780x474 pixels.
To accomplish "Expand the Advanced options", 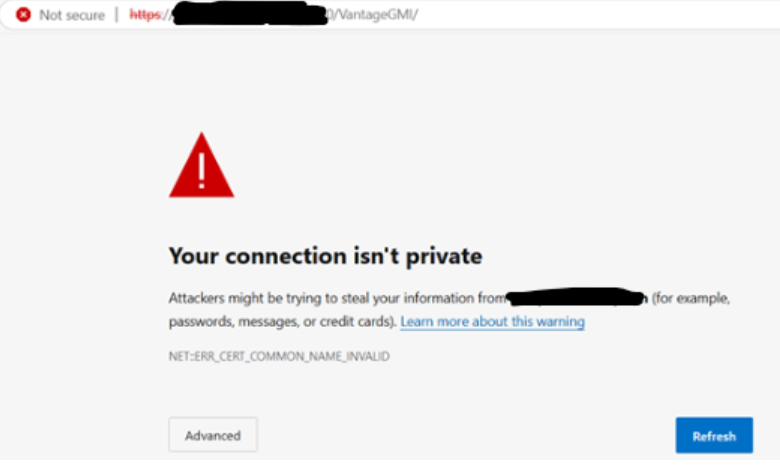I will pyautogui.click(x=213, y=435).
